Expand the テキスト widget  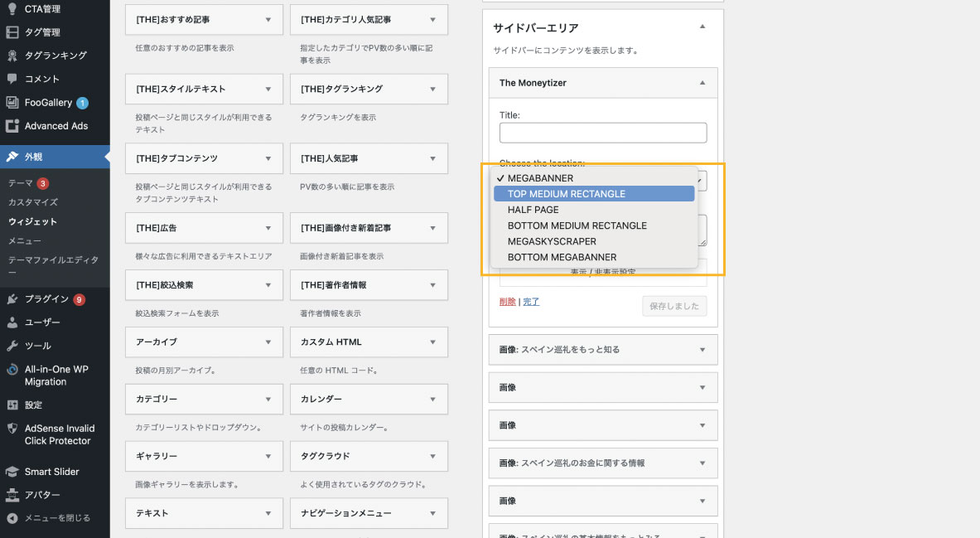pyautogui.click(x=268, y=514)
